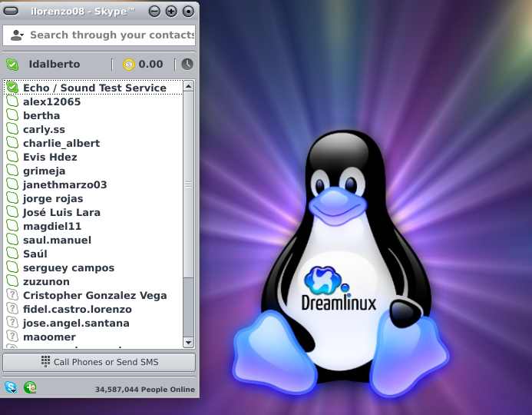Select contact fidel.castro.lorenzo
532x415 pixels.
click(94, 310)
